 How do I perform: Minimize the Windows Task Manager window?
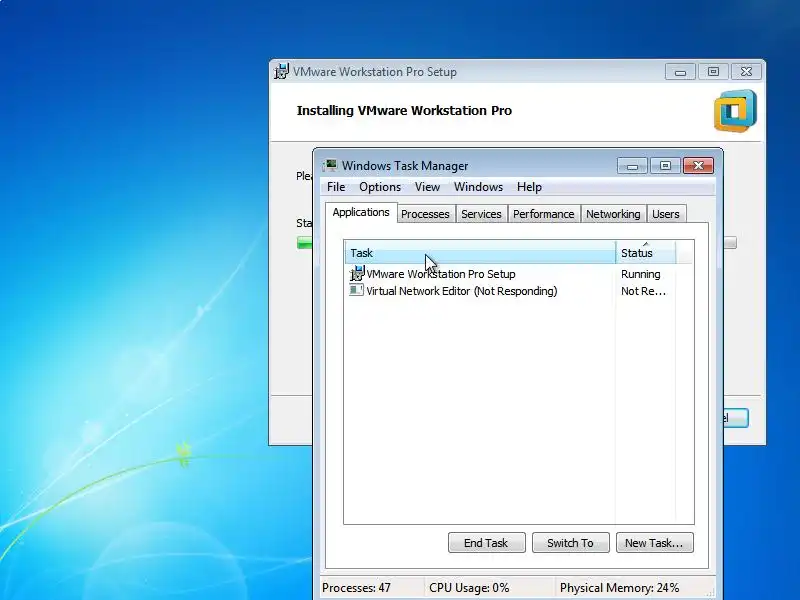(632, 166)
